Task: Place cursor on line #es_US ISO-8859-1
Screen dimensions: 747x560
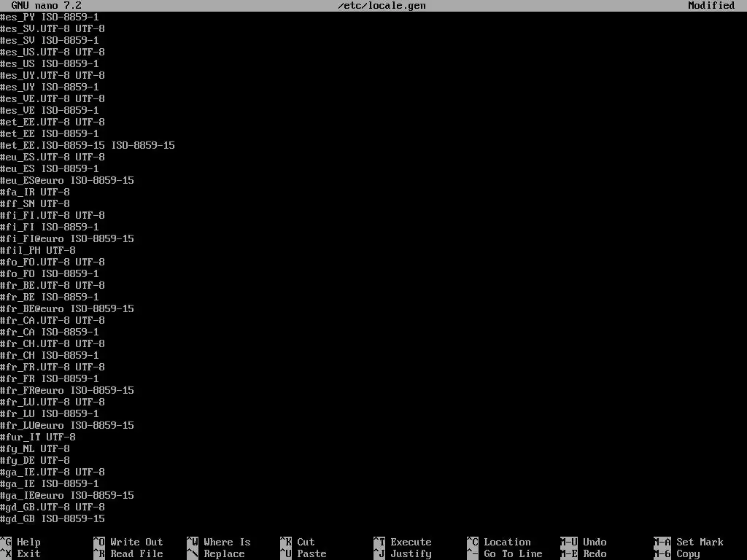Action: point(50,64)
